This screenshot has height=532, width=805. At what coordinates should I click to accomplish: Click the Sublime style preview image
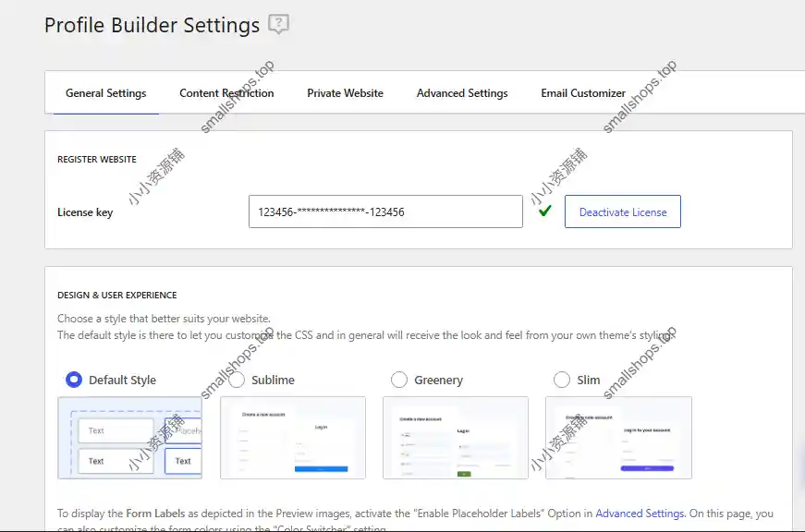pos(293,438)
